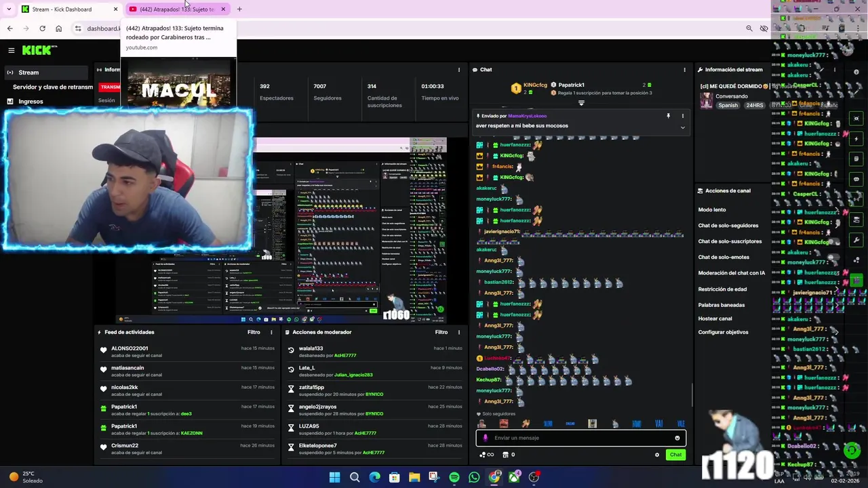Open the Acciones de moderador Filtro
Screen dimensions: 868x488
441,332
